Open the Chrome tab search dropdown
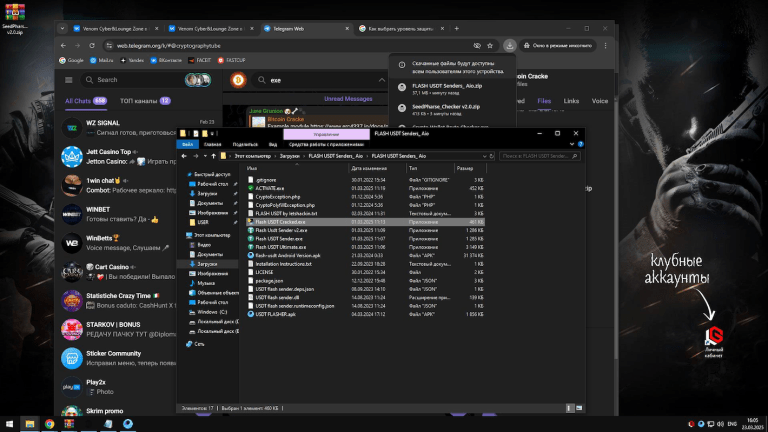Viewport: 768px width, 432px height. 62,28
